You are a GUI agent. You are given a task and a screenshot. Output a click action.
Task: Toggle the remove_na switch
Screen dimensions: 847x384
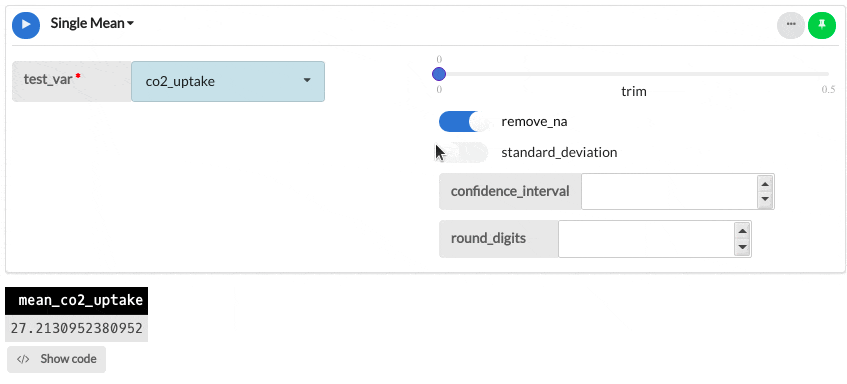point(463,122)
